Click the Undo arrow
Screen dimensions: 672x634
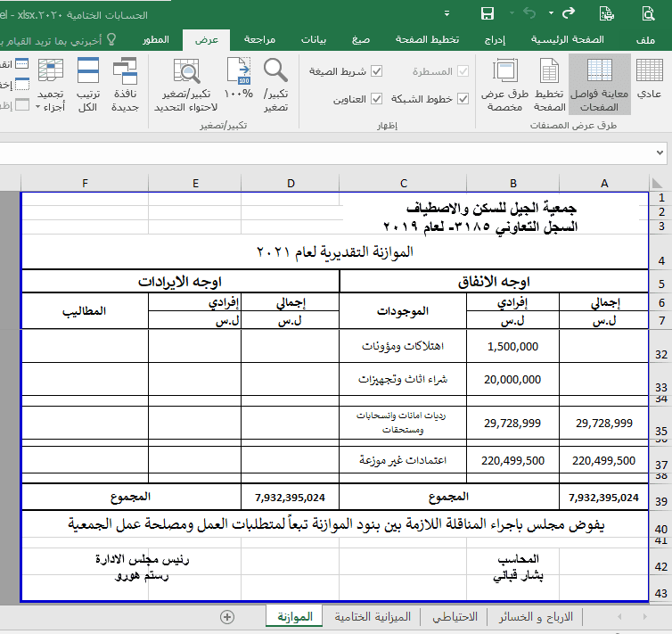pos(529,13)
